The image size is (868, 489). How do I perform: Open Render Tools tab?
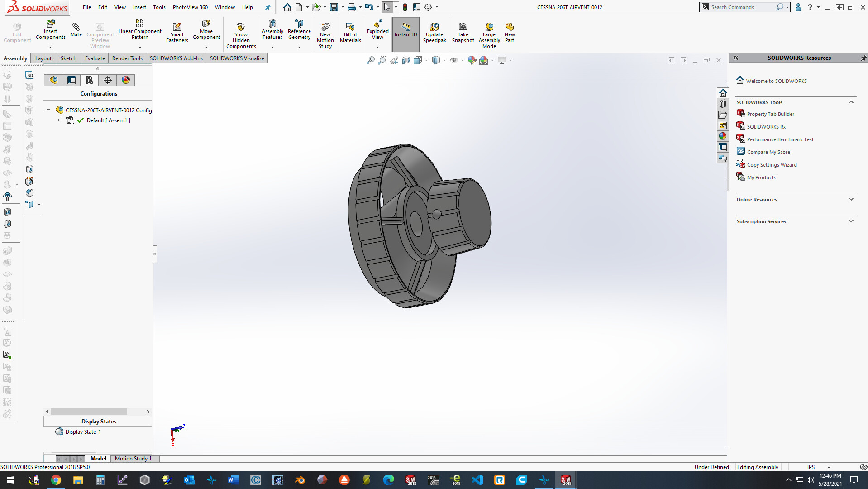tap(127, 58)
